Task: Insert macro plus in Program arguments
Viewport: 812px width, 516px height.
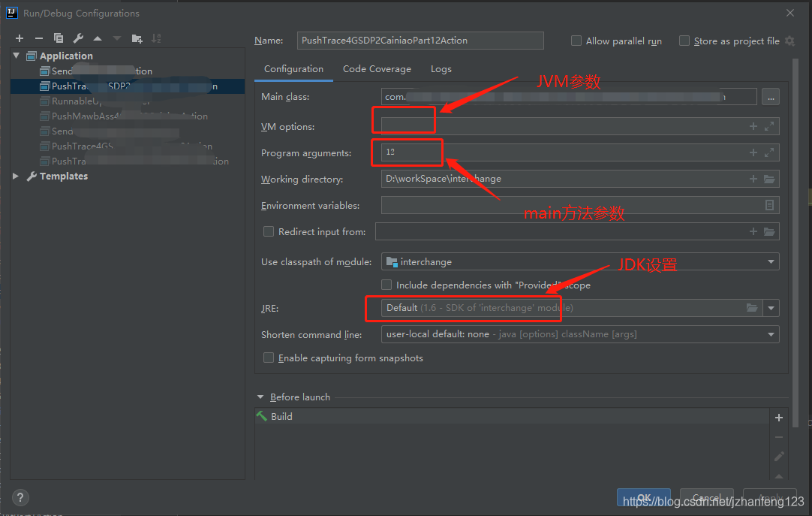Action: coord(753,152)
